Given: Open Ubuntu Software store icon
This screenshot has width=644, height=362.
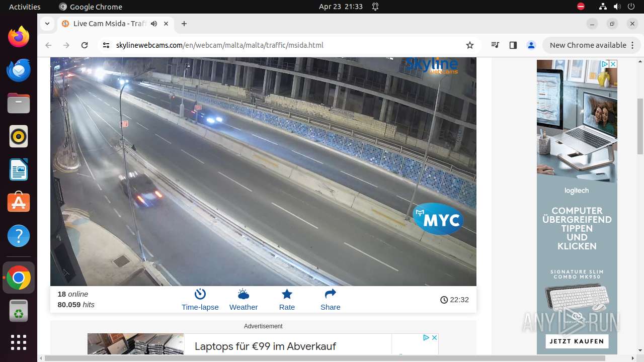Looking at the screenshot, I should pos(19,203).
